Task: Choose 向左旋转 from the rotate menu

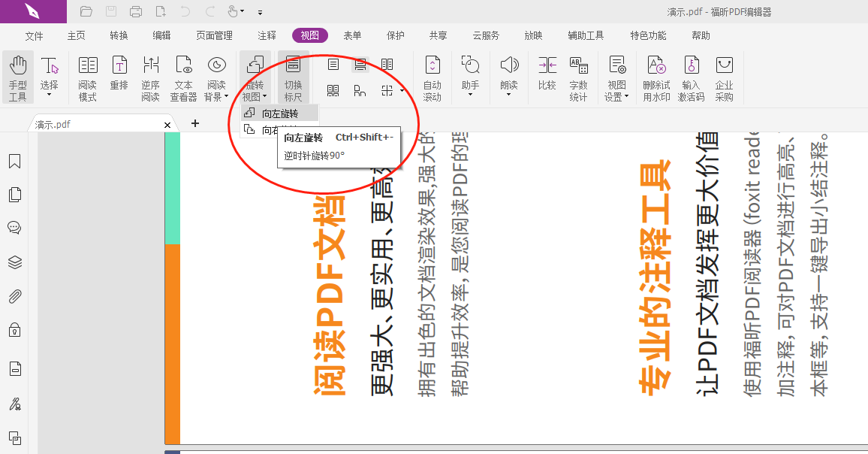Action: [x=279, y=111]
